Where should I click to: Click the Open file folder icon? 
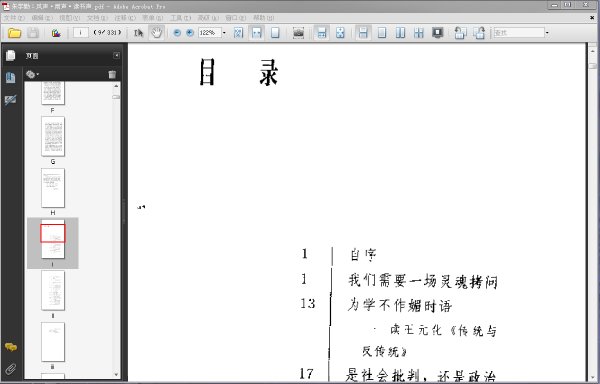(x=15, y=33)
